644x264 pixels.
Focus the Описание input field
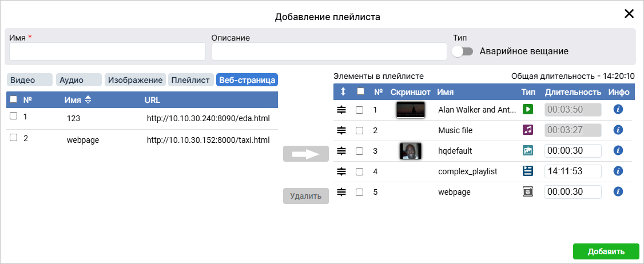(329, 52)
